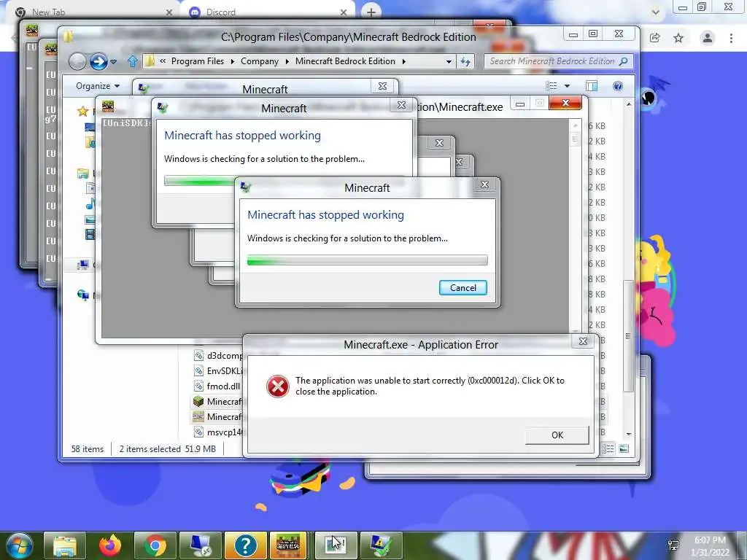The height and width of the screenshot is (560, 747).
Task: Click OK in the Minecraft.exe Application Error dialog
Action: coord(557,435)
